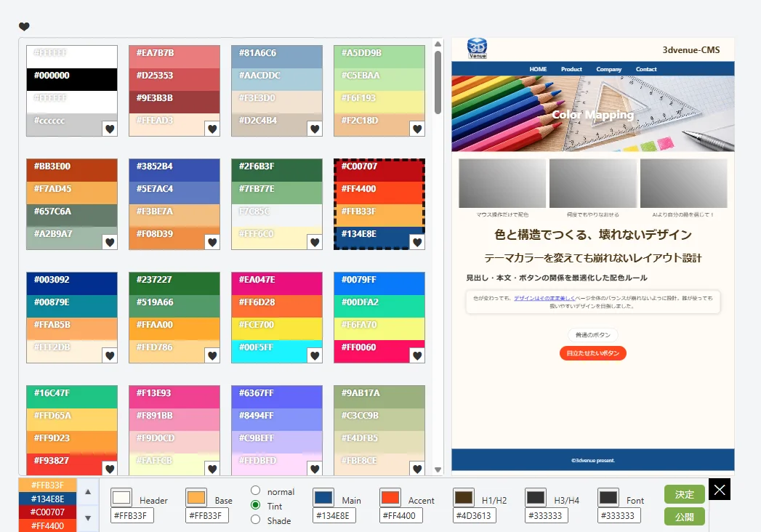Image resolution: width=761 pixels, height=532 pixels.
Task: Pick #C00707 in the selected color list
Action: point(47,512)
